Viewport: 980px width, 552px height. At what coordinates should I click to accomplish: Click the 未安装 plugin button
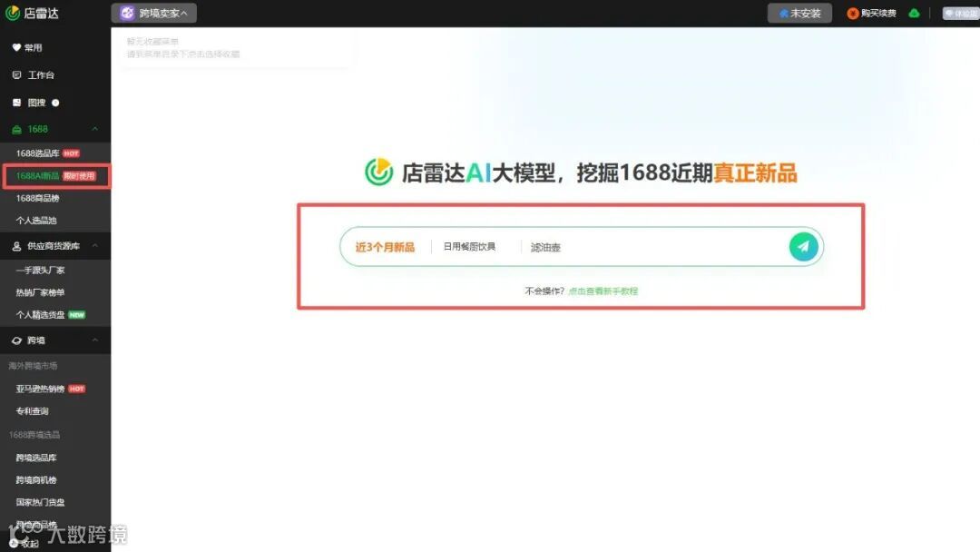(x=799, y=13)
